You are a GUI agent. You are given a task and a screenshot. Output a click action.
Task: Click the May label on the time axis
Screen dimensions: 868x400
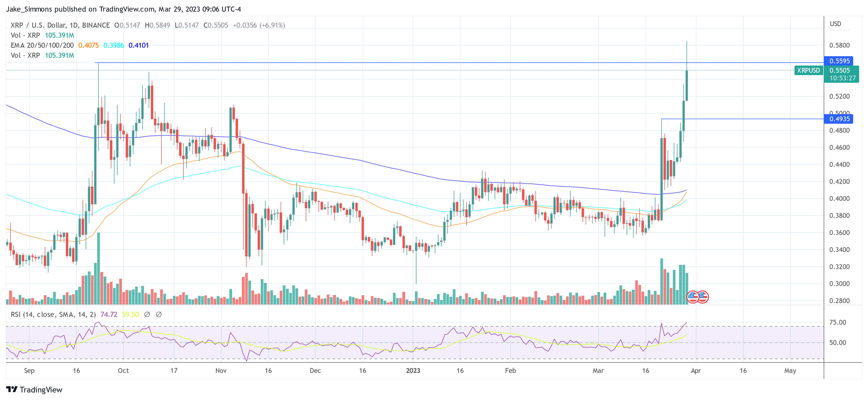tap(790, 371)
